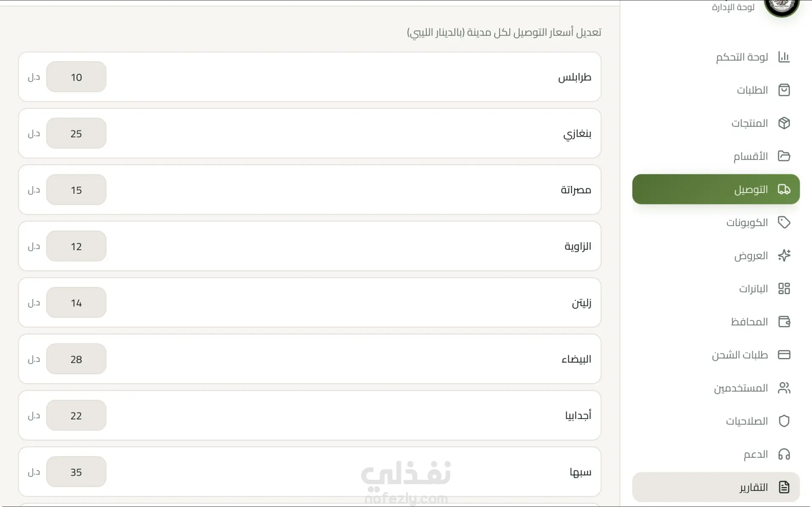Screen dimensions: 812x507
Task: Select the البيضاء price input box
Action: pyautogui.click(x=76, y=359)
